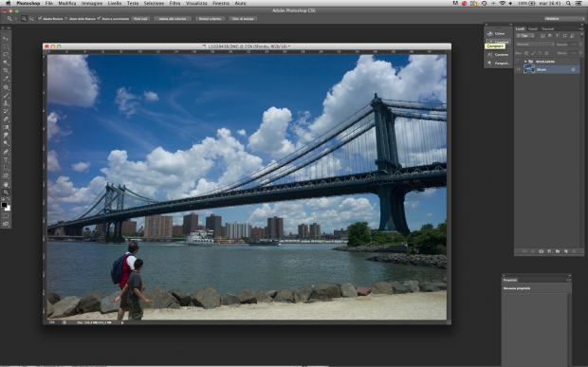Expand the layer group folder arrow
The height and width of the screenshot is (367, 588).
(525, 62)
